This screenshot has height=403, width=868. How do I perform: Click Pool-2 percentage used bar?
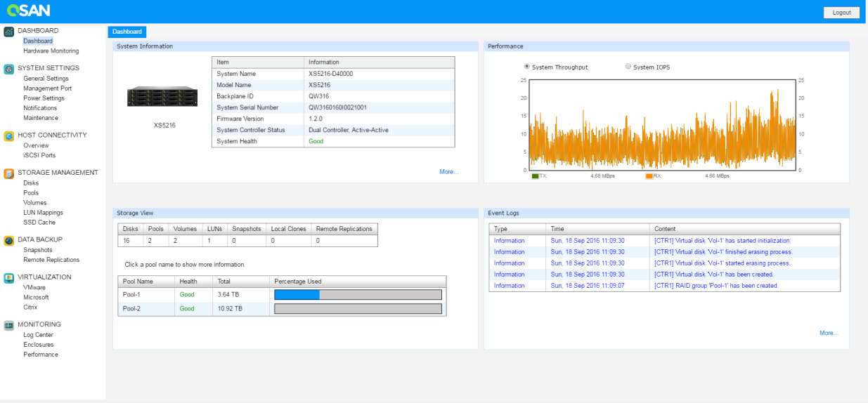tap(358, 309)
